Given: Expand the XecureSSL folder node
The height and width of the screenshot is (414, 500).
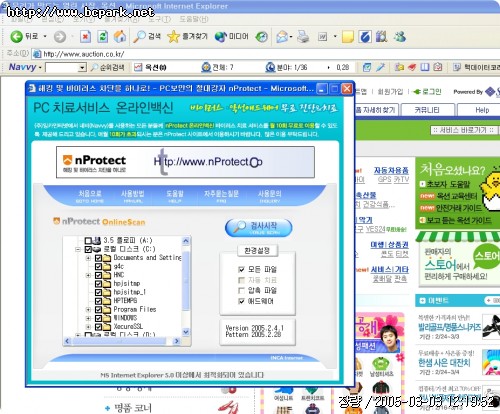Looking at the screenshot, I should tap(88, 327).
